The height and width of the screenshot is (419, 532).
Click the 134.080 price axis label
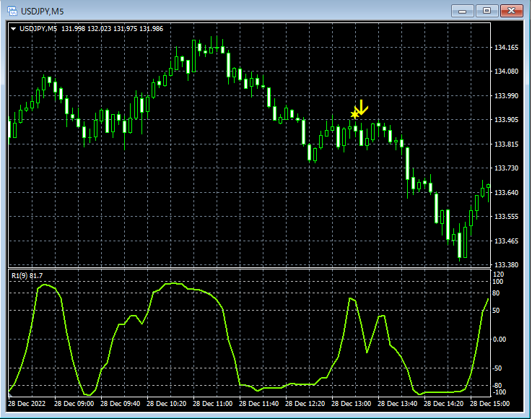(506, 72)
